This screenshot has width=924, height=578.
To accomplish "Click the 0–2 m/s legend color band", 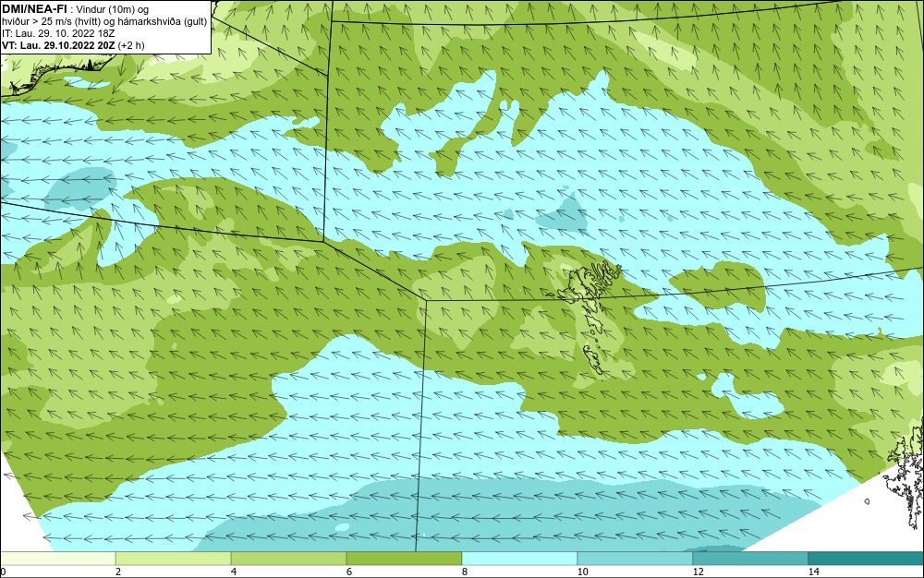I will point(57,559).
